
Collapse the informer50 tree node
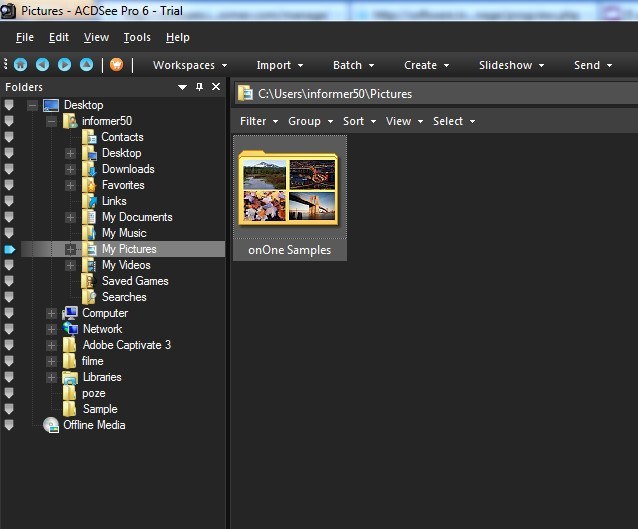(51, 121)
